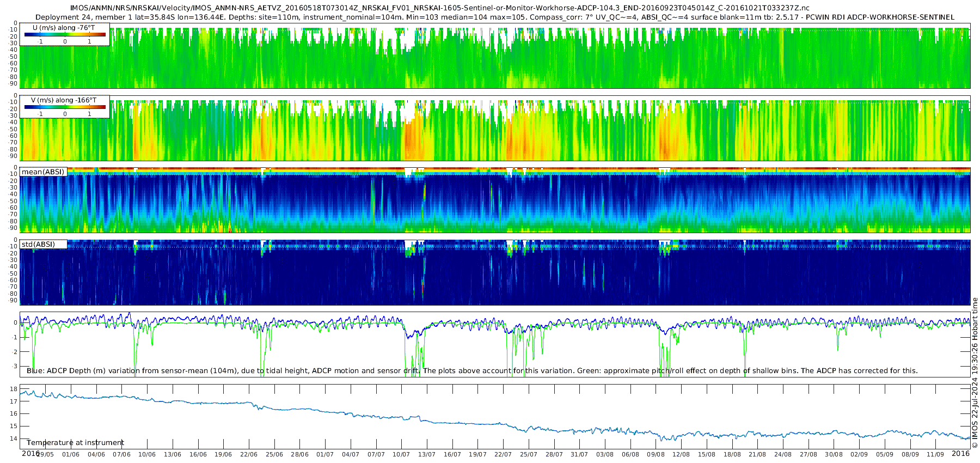The height and width of the screenshot is (463, 980).
Task: Click the 22/07 date tick label
Action: coord(503,454)
